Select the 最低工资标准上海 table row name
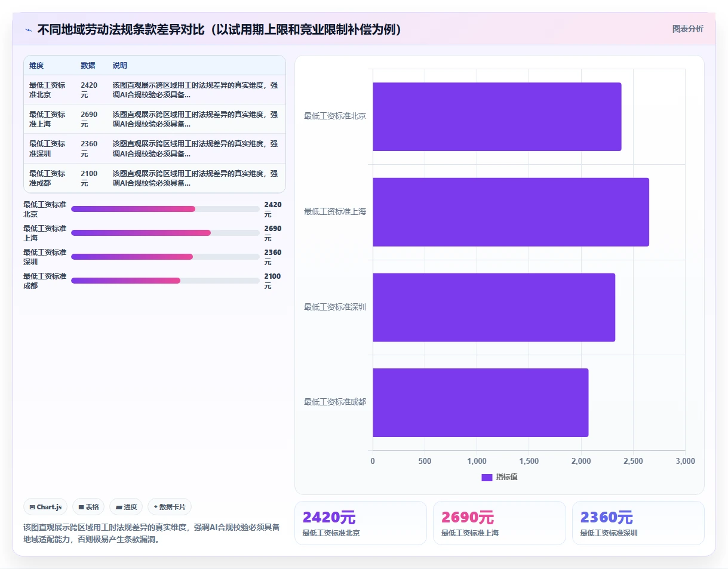Image resolution: width=728 pixels, height=569 pixels. 47,119
